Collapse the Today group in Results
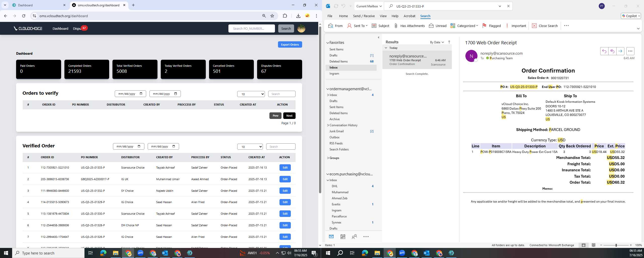The height and width of the screenshot is (258, 644). coord(386,48)
